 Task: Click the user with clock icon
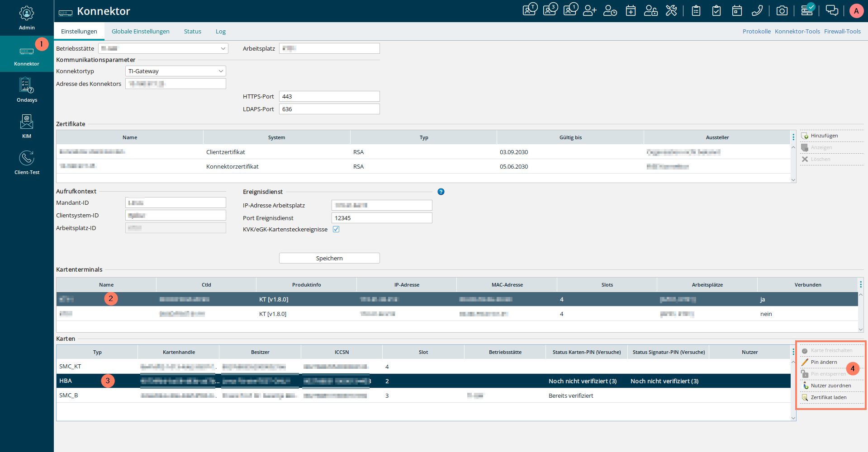pos(610,10)
